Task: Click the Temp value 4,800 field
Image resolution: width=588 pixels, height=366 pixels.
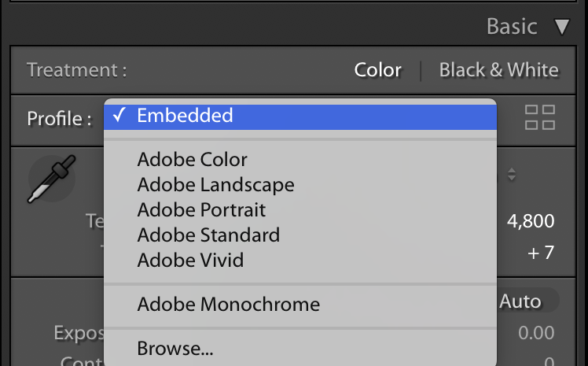Action: tap(531, 221)
